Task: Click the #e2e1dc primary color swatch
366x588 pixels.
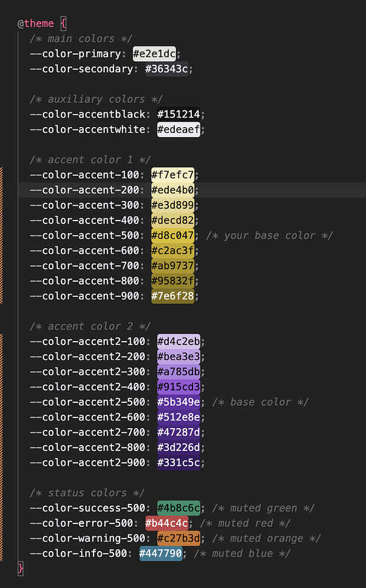Action: tap(154, 54)
